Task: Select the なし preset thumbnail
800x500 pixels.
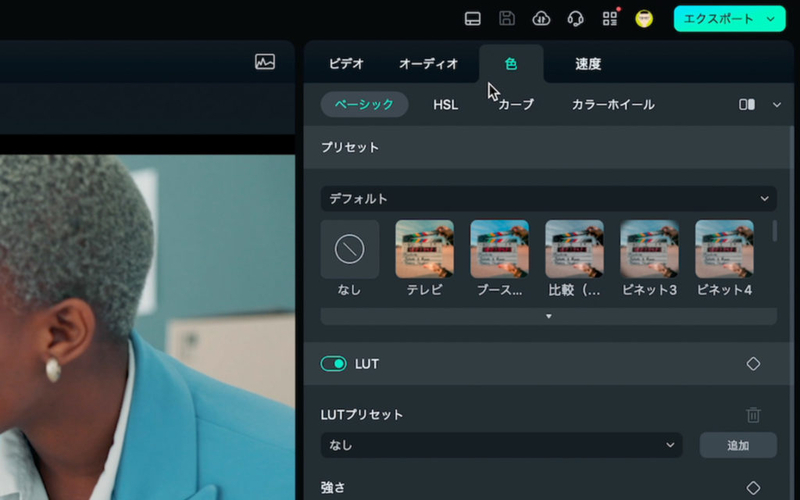Action: (349, 249)
